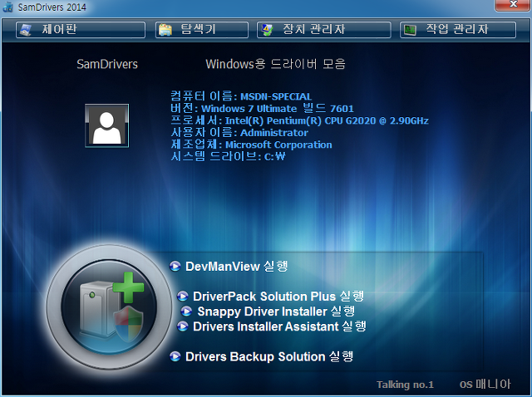Screen dimensions: 532x397
Task: Select computer name MSDN-SPECIAL text
Action: (x=276, y=96)
